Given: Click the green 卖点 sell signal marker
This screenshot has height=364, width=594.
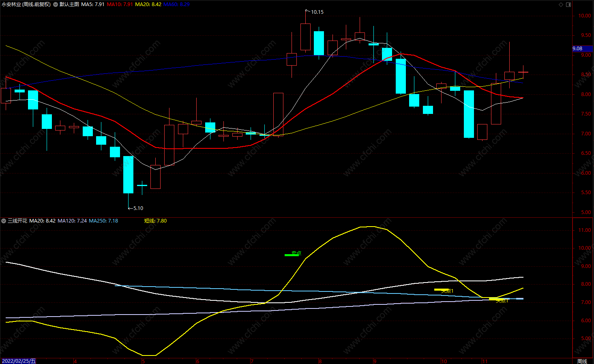Looking at the screenshot, I should (293, 254).
